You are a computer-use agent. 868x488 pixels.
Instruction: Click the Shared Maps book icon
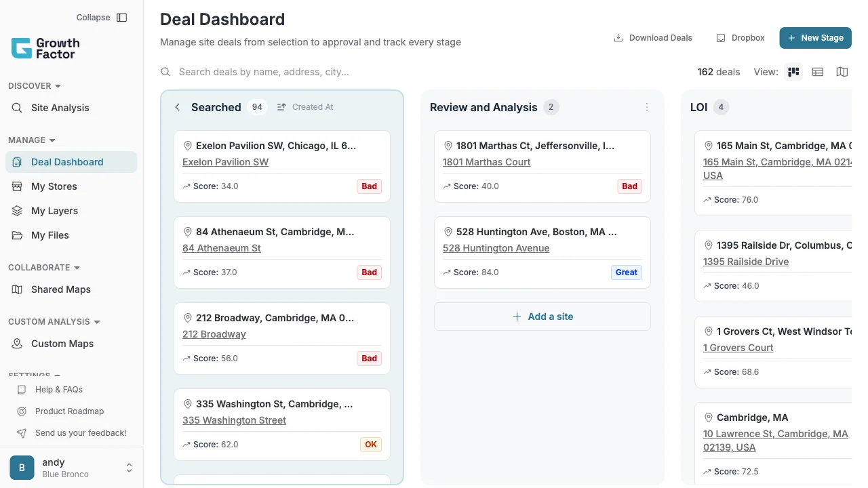coord(16,289)
